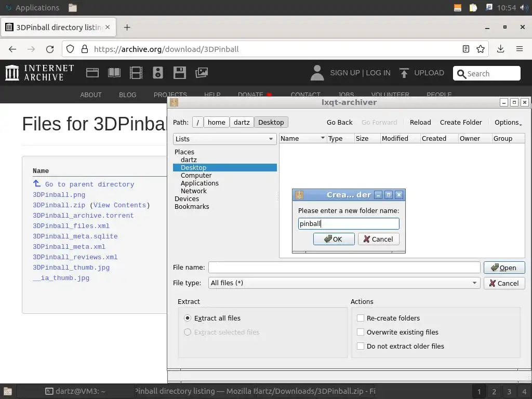Select the Extract all files radio button
532x399 pixels.
[187, 318]
